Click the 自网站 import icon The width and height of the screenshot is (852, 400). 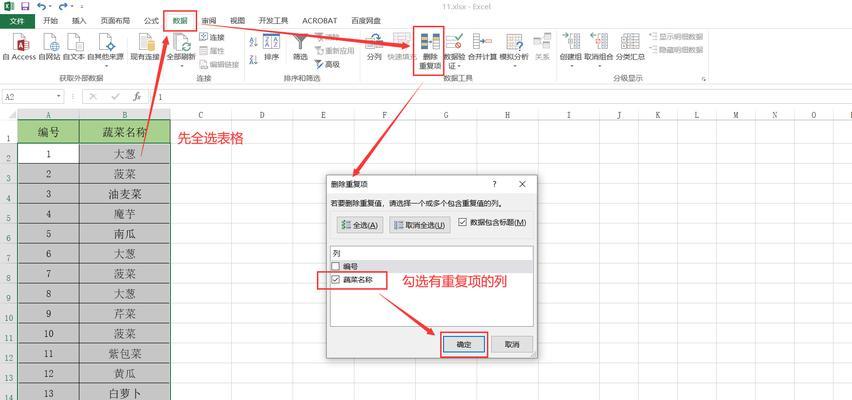pyautogui.click(x=50, y=42)
